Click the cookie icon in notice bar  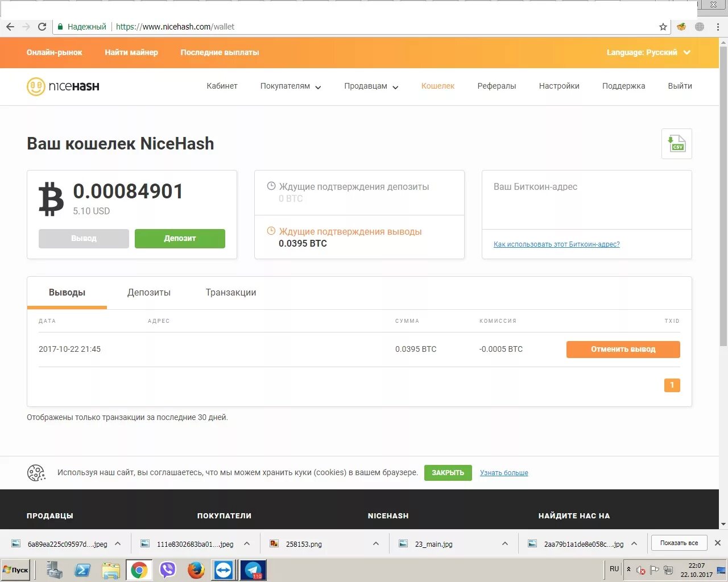(36, 473)
